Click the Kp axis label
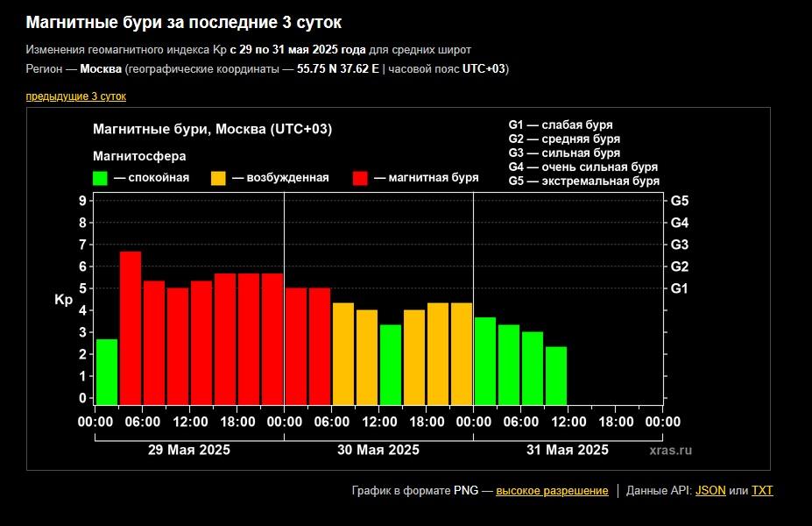The image size is (812, 526). [64, 300]
